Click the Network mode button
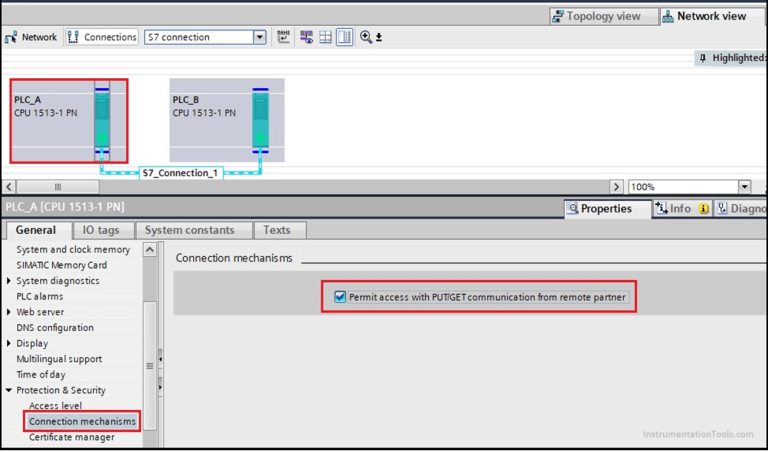This screenshot has height=452, width=768. click(31, 37)
